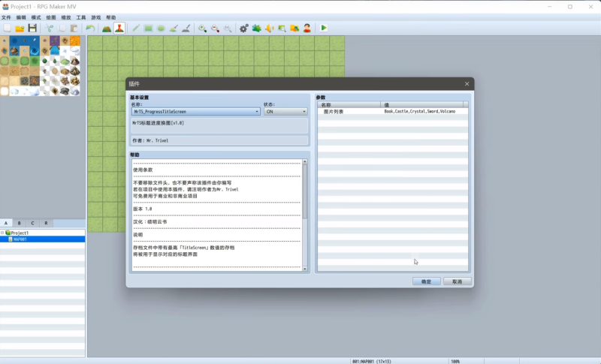
Task: Open a project using the folder icon
Action: (x=20, y=28)
